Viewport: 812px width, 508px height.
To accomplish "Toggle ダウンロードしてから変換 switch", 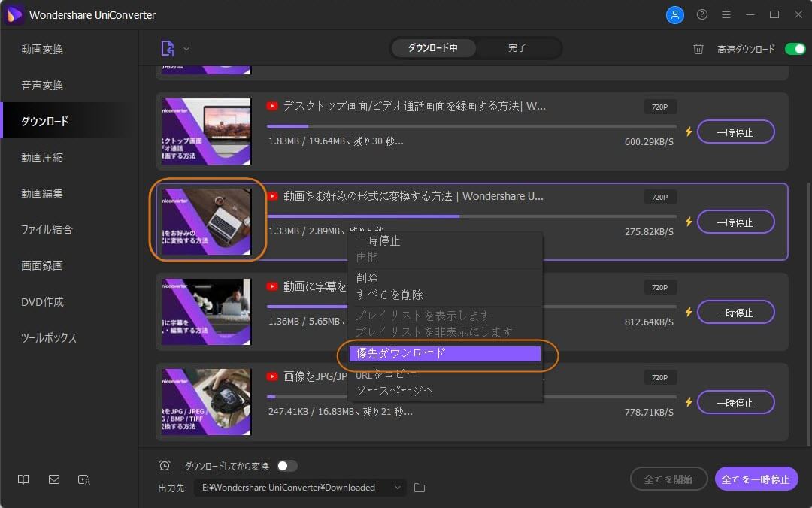I will (x=287, y=466).
